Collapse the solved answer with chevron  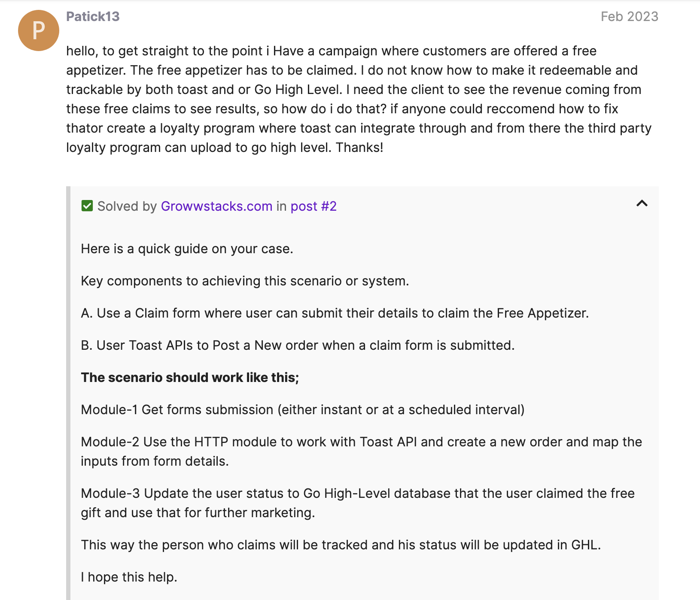(x=642, y=203)
